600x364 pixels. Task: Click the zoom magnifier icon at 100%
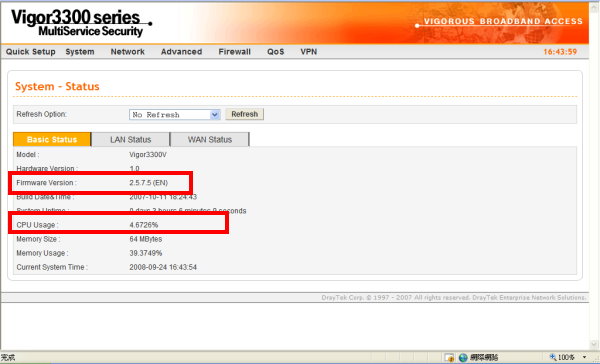pos(553,357)
